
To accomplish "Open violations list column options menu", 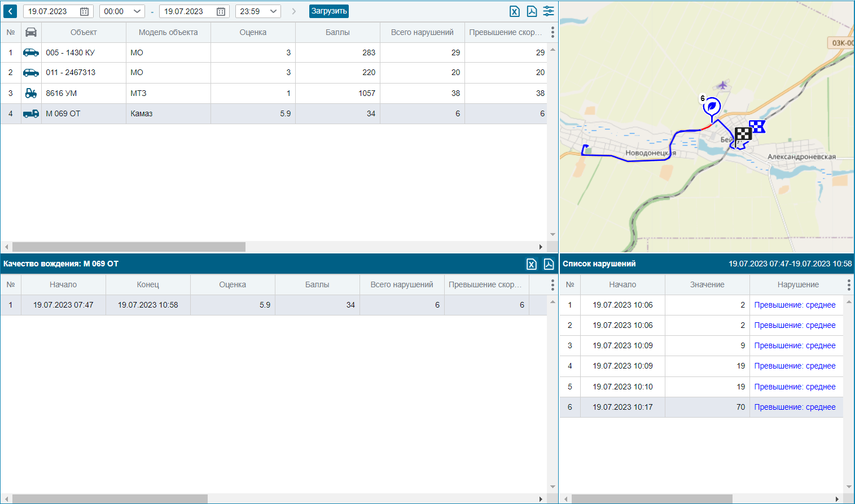I will 849,285.
